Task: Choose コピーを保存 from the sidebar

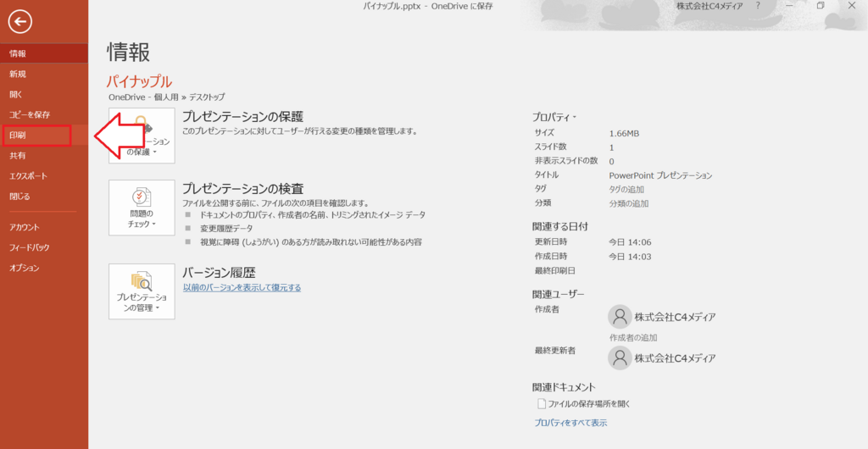Action: click(x=44, y=115)
